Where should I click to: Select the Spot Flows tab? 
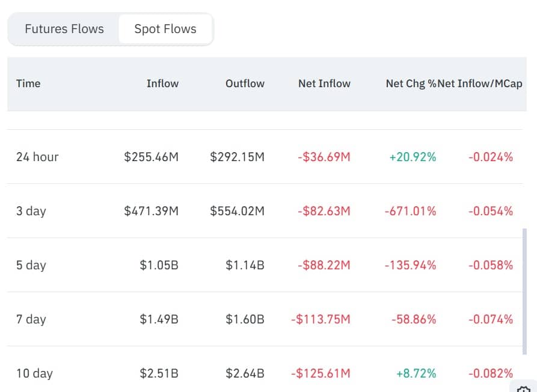click(x=165, y=28)
